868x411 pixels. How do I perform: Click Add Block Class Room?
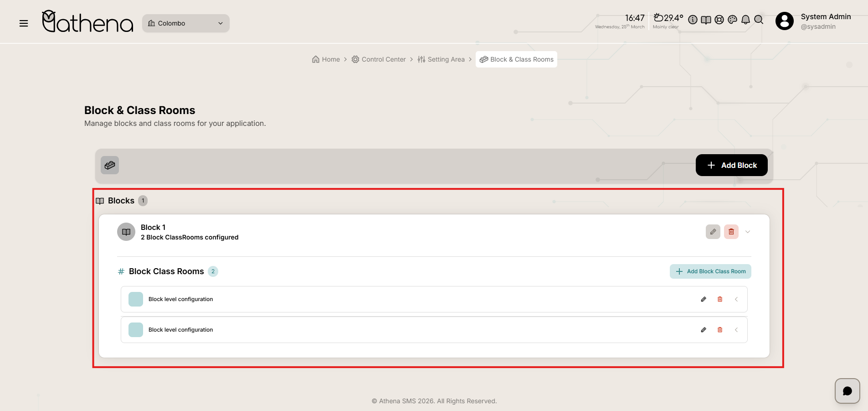(x=710, y=271)
